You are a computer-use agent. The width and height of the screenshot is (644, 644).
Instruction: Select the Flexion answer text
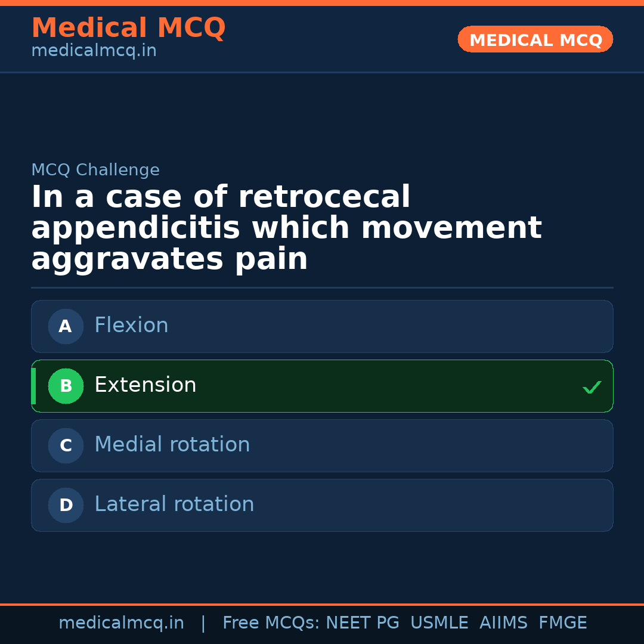point(131,326)
